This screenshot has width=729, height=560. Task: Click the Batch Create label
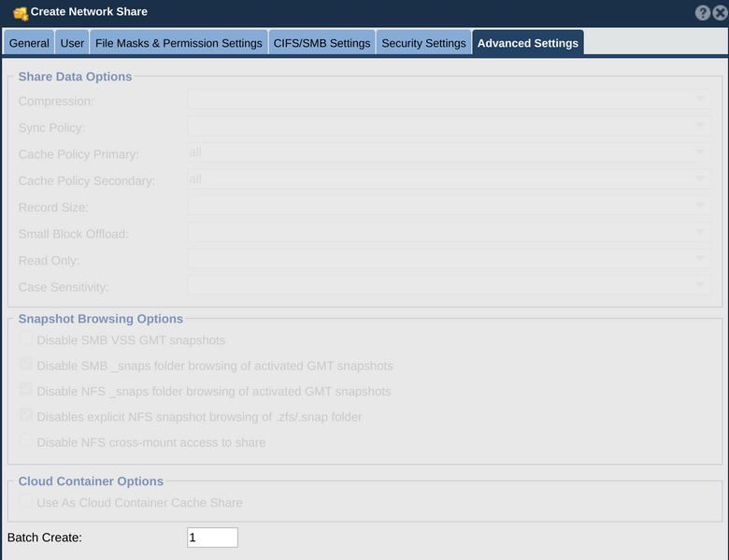tap(45, 538)
